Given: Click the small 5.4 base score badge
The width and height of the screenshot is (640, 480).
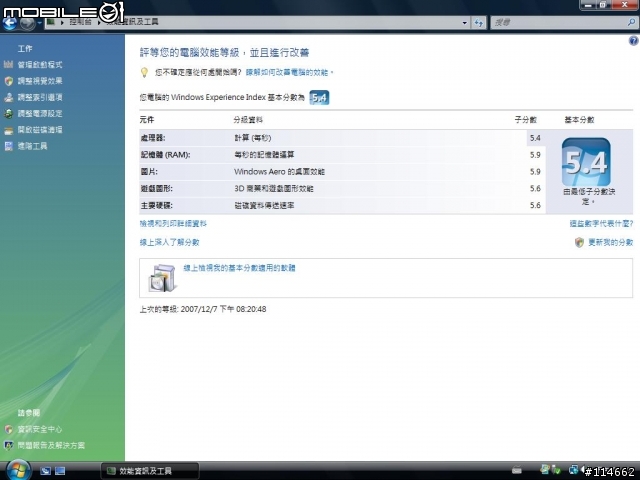Looking at the screenshot, I should 319,98.
